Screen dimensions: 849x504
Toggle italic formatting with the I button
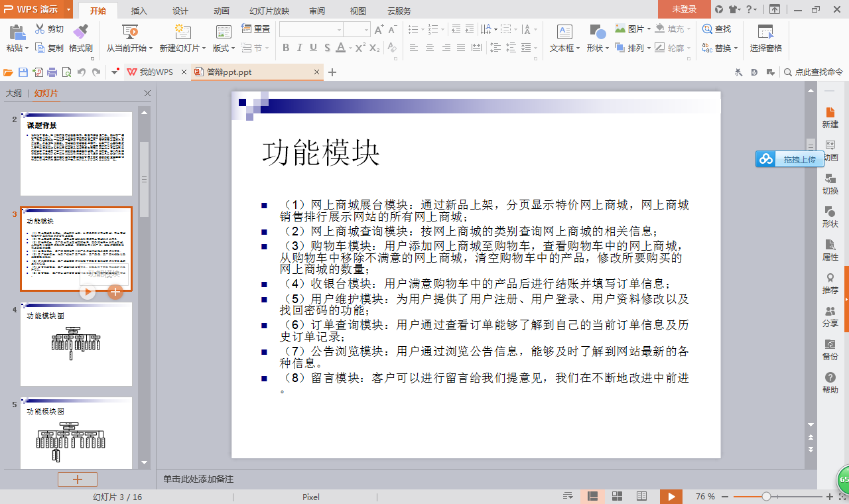click(x=299, y=48)
